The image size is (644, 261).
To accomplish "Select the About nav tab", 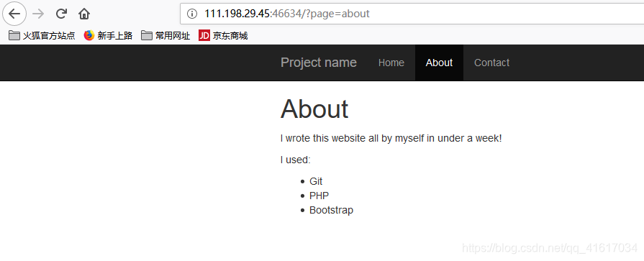I will [439, 63].
